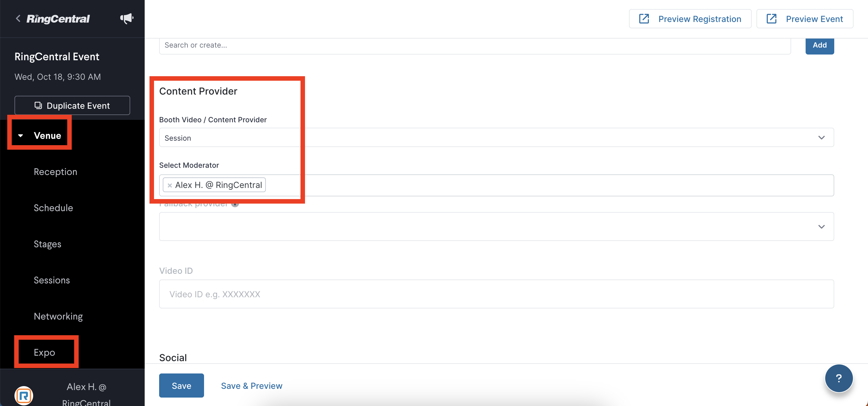Viewport: 868px width, 406px height.
Task: Click the back arrow beside RingCentral logo
Action: click(x=18, y=18)
